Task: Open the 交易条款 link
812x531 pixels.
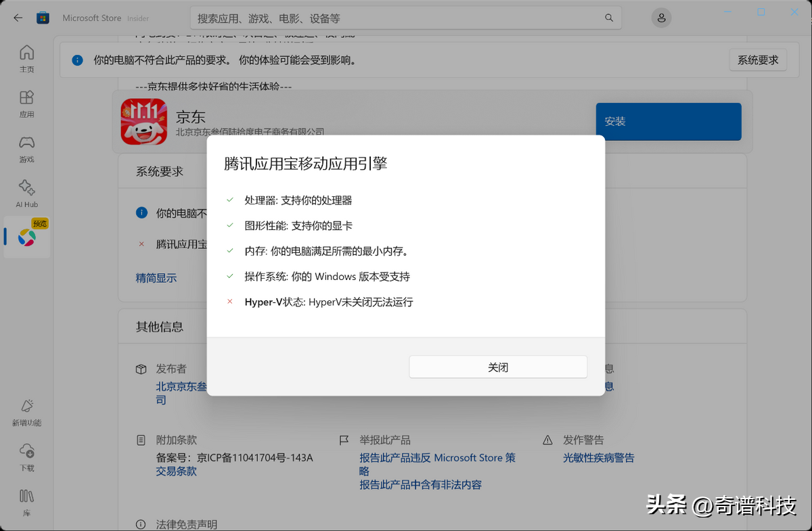Action: tap(177, 471)
